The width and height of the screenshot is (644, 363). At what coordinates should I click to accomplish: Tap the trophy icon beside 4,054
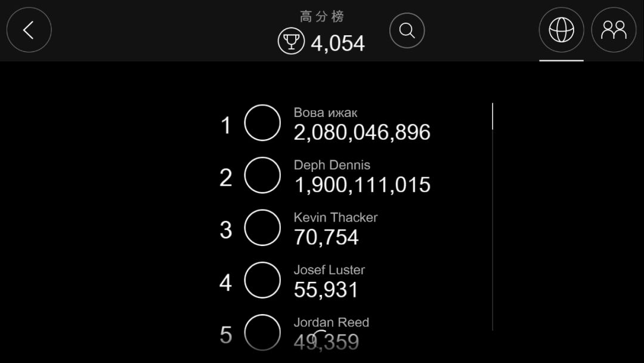pos(291,42)
